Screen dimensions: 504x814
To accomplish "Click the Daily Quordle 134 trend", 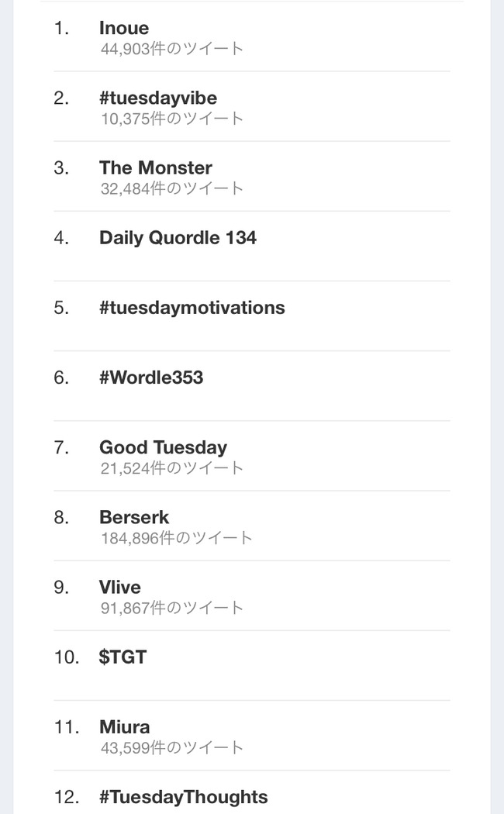I will click(178, 238).
